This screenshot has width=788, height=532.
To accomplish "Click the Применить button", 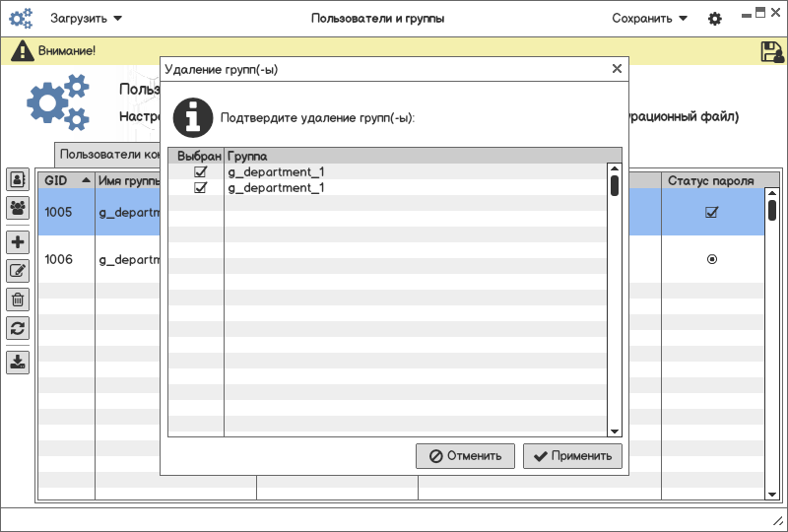I will click(x=572, y=456).
